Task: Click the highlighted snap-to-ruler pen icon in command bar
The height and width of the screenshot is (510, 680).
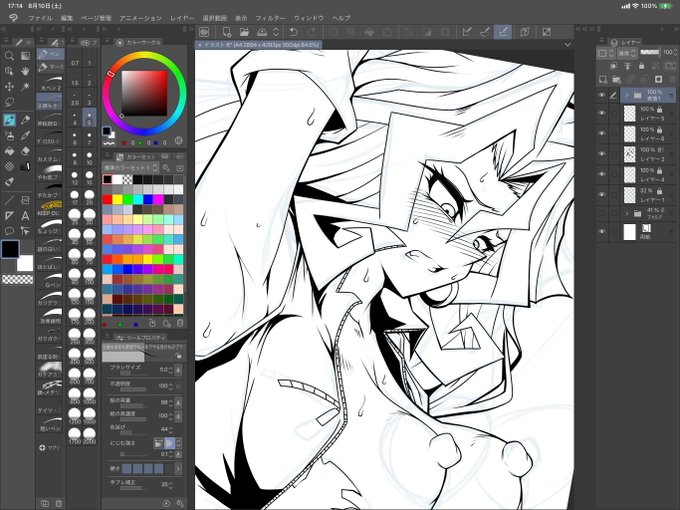Action: click(x=503, y=32)
